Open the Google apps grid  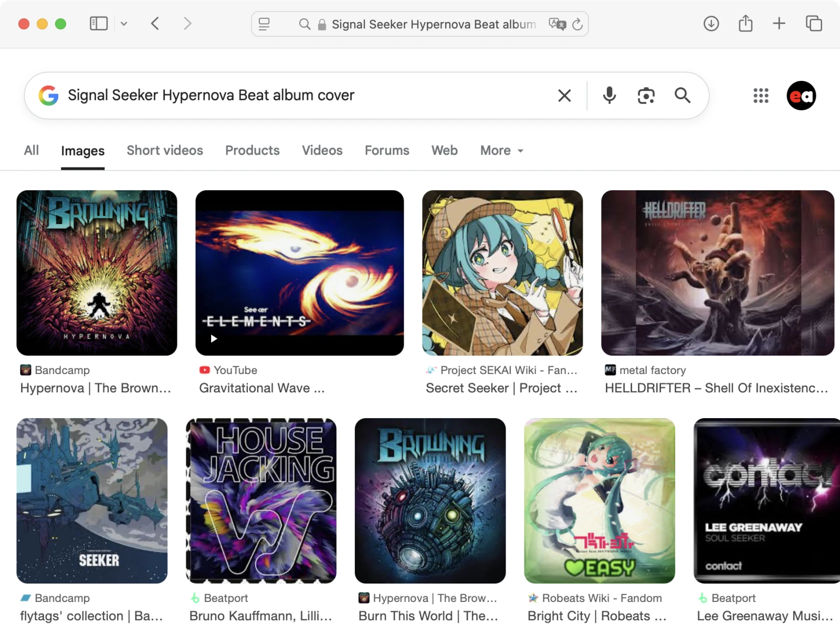click(761, 96)
